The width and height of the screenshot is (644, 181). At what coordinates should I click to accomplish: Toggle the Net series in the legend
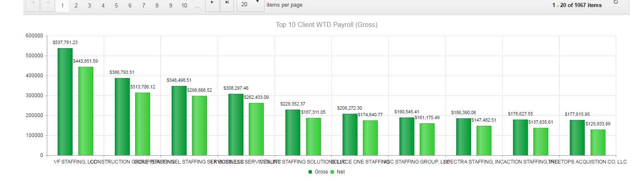click(x=338, y=172)
